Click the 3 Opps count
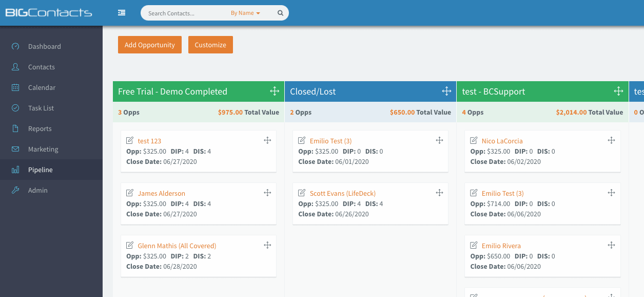This screenshot has width=644, height=297. click(129, 112)
